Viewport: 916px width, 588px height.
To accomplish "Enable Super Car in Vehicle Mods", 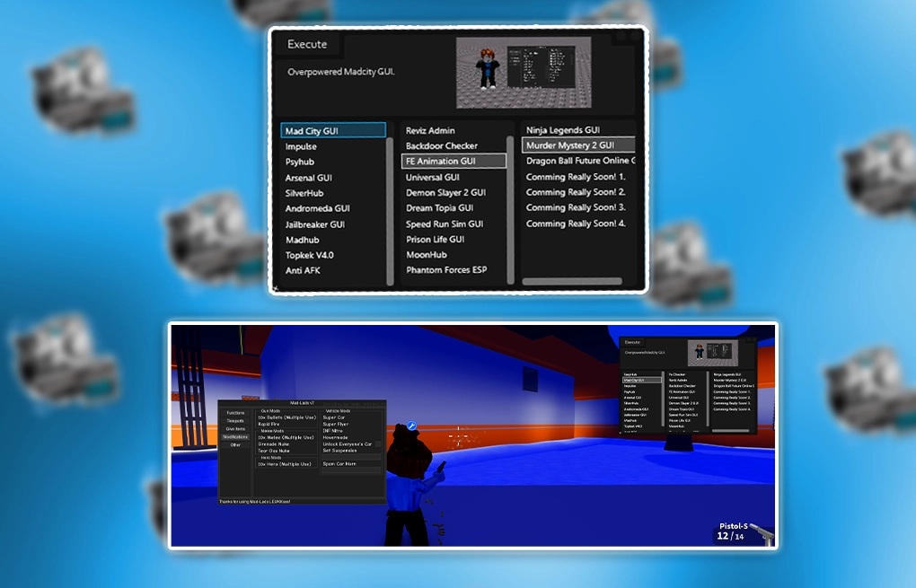I will point(333,417).
